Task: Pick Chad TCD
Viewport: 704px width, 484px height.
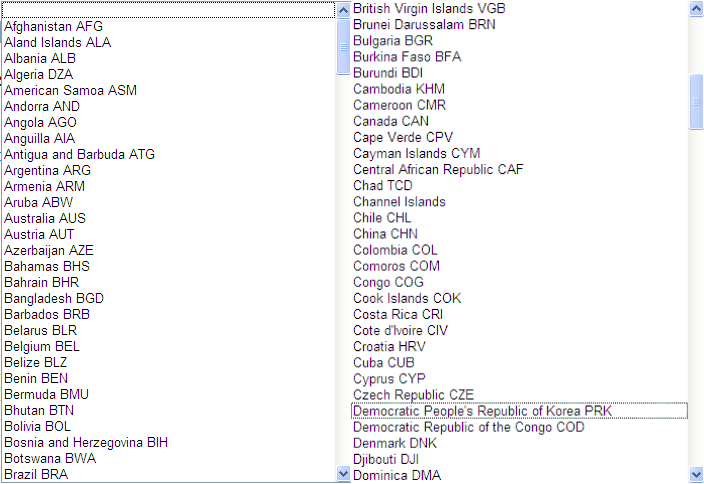Action: coord(383,186)
